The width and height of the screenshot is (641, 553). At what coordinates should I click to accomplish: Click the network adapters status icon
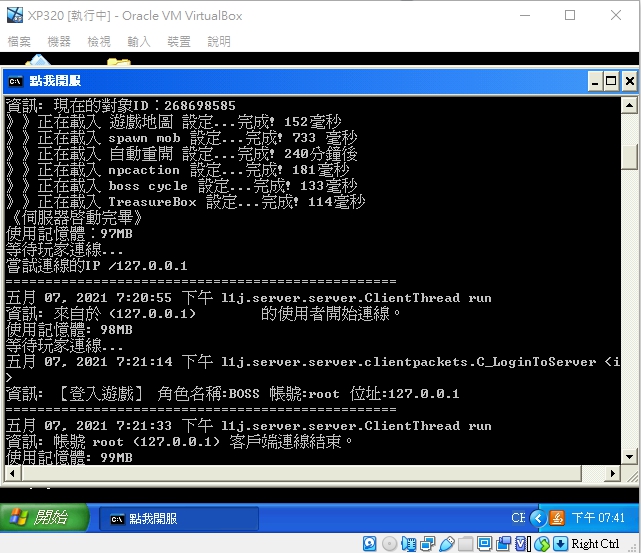pos(428,544)
